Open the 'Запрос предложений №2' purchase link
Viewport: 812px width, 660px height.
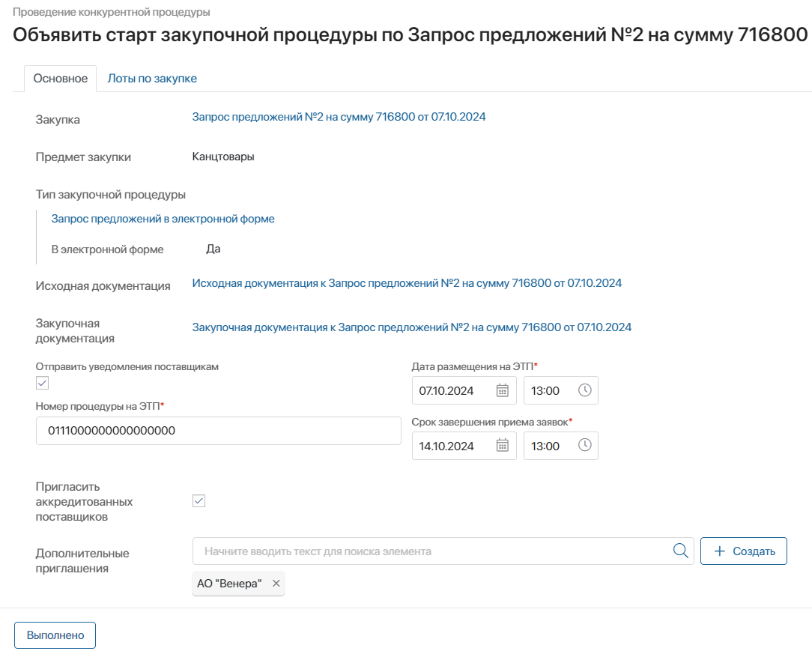[339, 117]
